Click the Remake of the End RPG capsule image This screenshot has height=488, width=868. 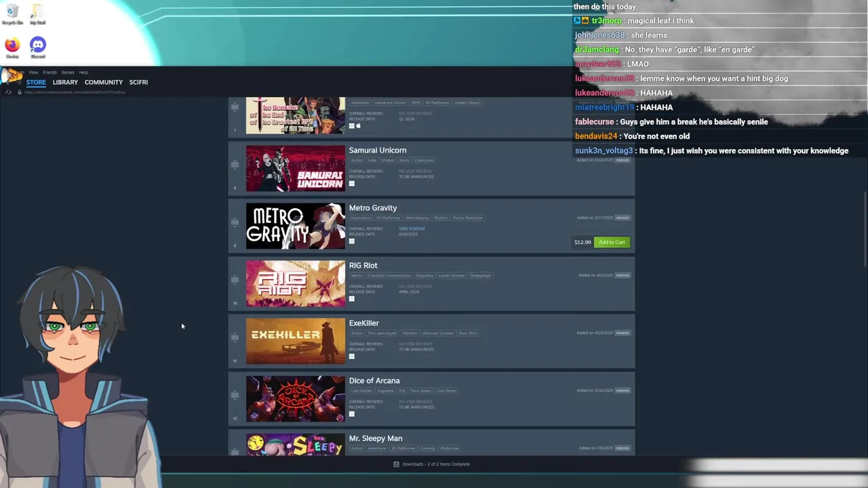[x=296, y=115]
